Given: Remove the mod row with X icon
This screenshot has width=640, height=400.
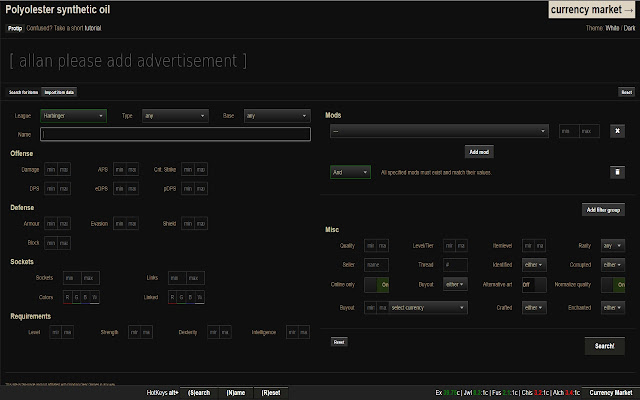Looking at the screenshot, I should tap(616, 131).
